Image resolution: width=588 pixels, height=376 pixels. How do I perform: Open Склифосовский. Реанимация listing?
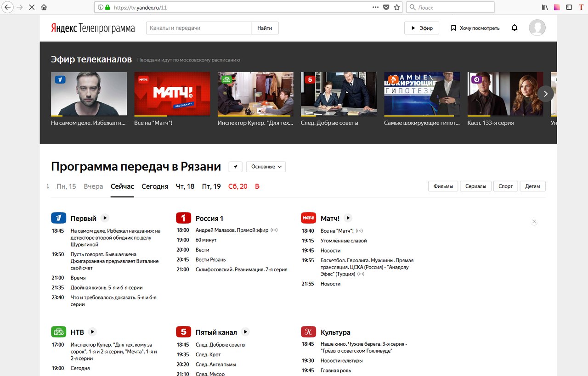pyautogui.click(x=242, y=269)
